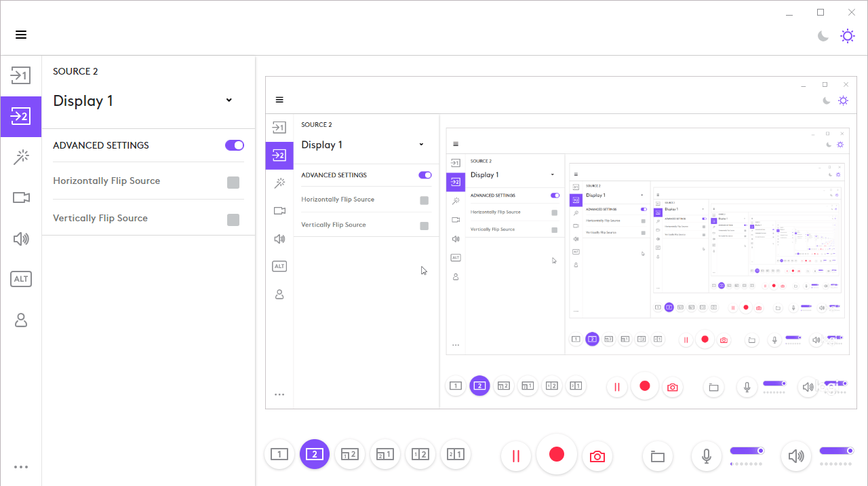Select the Source 2 sidebar tab
Viewport: 868px width, 486px height.
coord(21,117)
